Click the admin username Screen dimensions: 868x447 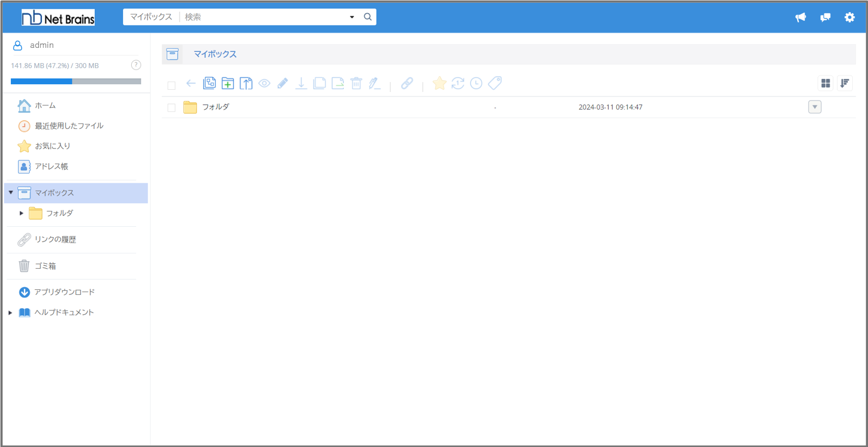[x=42, y=45]
